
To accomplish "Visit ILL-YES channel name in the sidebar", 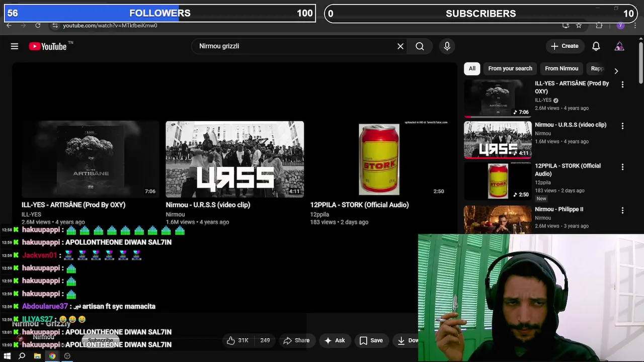I will point(543,100).
